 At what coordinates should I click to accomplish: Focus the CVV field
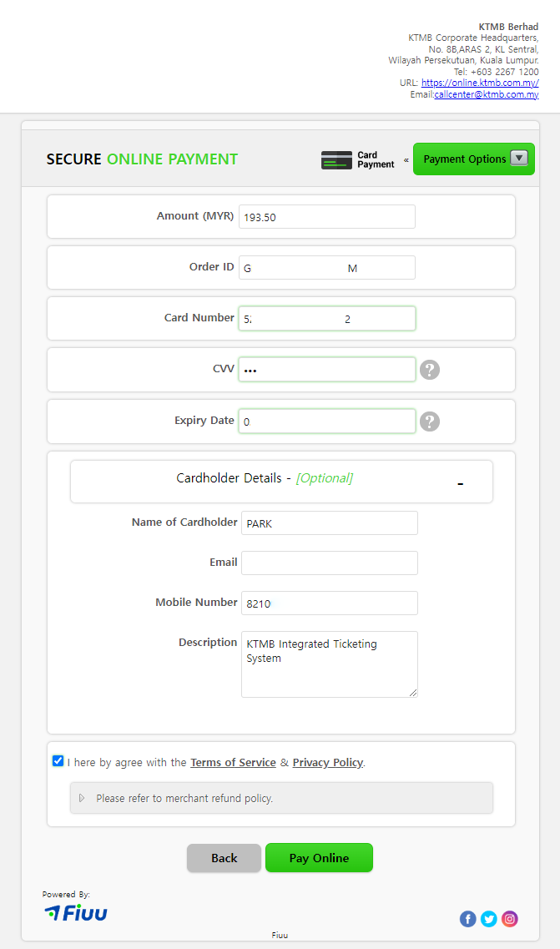(327, 369)
